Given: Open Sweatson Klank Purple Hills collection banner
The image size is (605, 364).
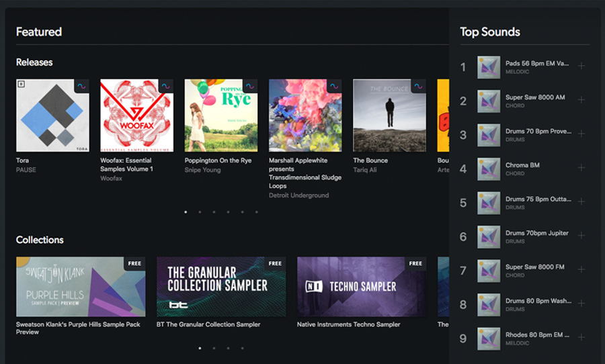Looking at the screenshot, I should [81, 287].
